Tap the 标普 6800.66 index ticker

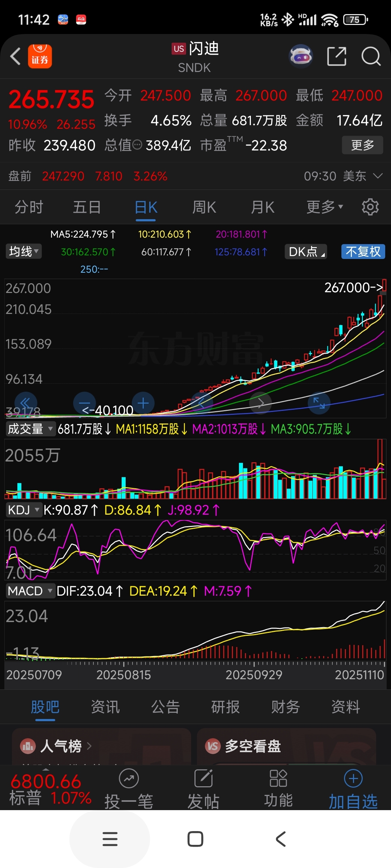click(51, 790)
